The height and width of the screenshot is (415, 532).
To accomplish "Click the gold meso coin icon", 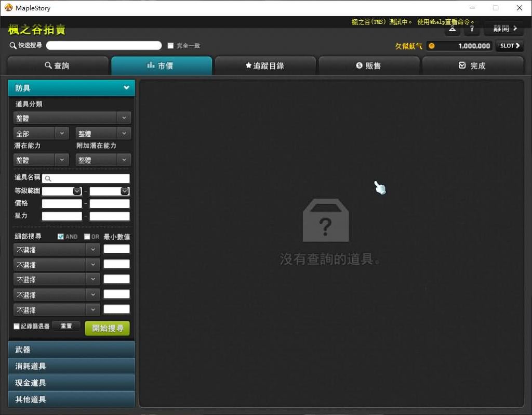I will (431, 46).
